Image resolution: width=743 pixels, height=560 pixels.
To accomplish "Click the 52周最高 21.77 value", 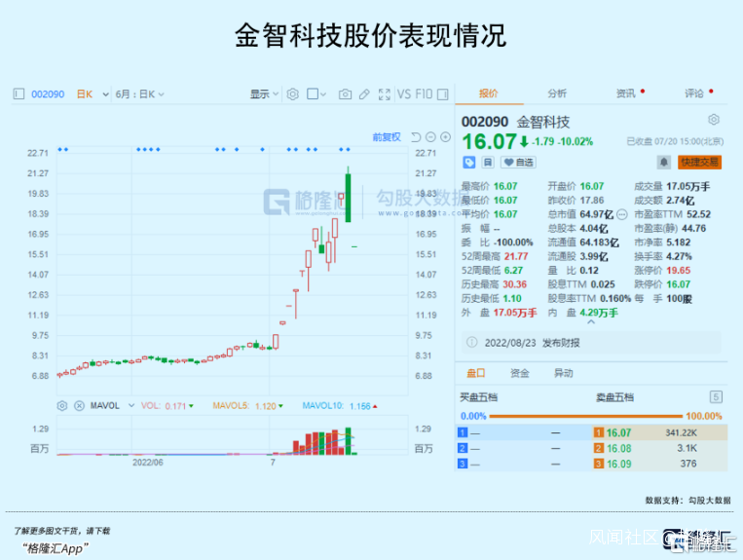I will [516, 257].
